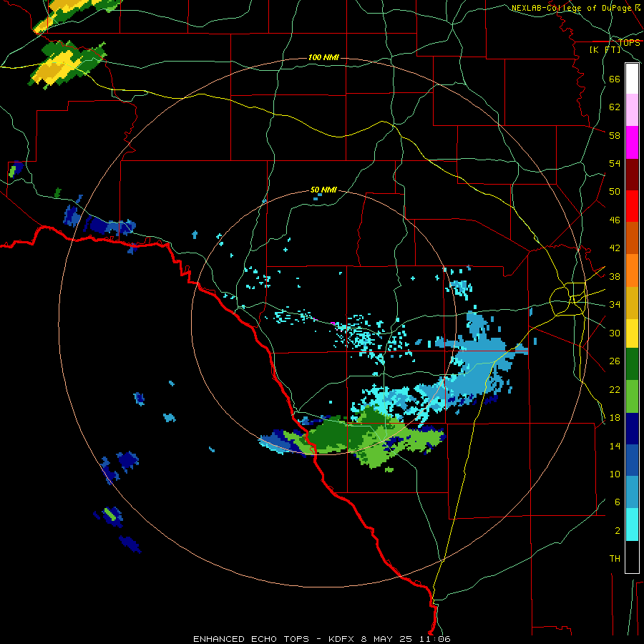This screenshot has height=644, width=644.
Task: Click the "KDFX" radar site identifier
Action: click(x=343, y=639)
